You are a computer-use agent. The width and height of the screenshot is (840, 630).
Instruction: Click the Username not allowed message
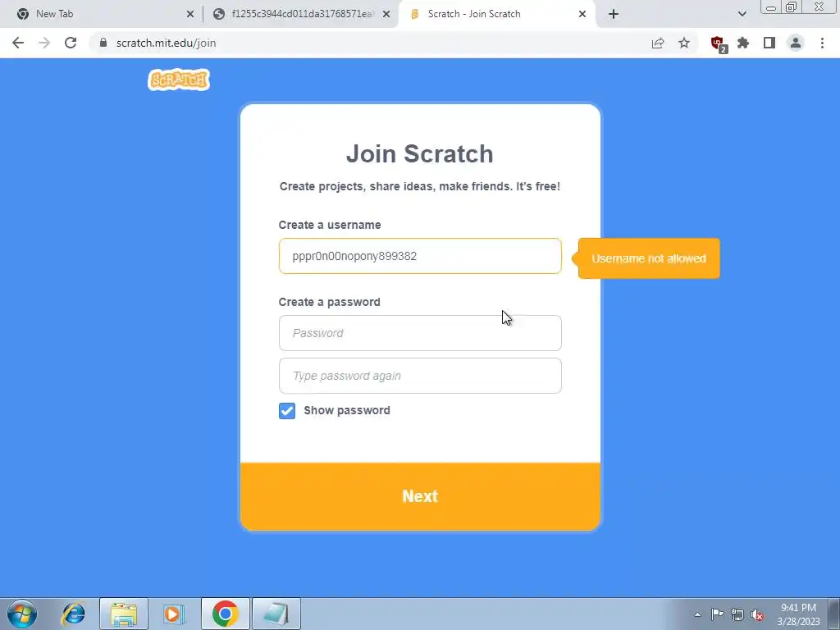point(649,258)
